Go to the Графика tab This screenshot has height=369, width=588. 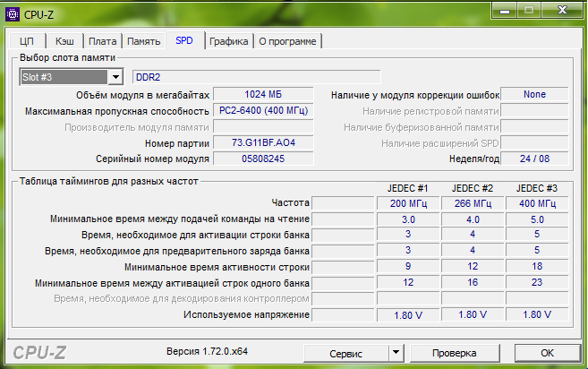[229, 41]
